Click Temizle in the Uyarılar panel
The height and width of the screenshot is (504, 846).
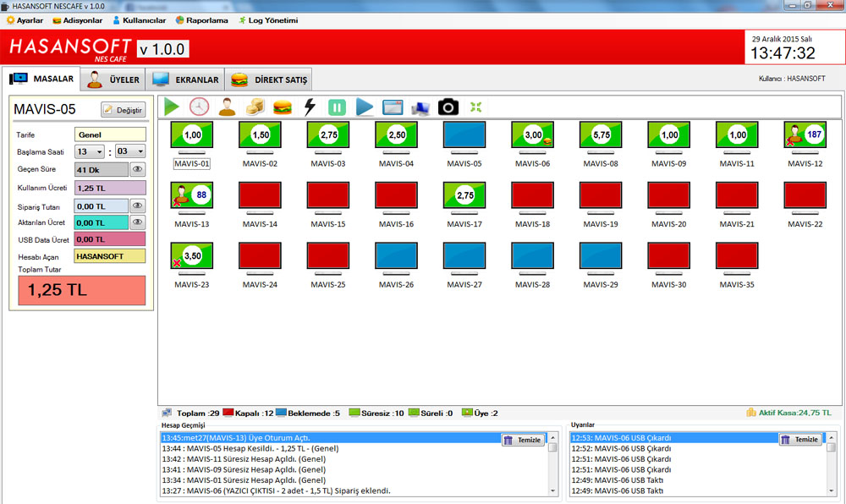click(x=800, y=440)
